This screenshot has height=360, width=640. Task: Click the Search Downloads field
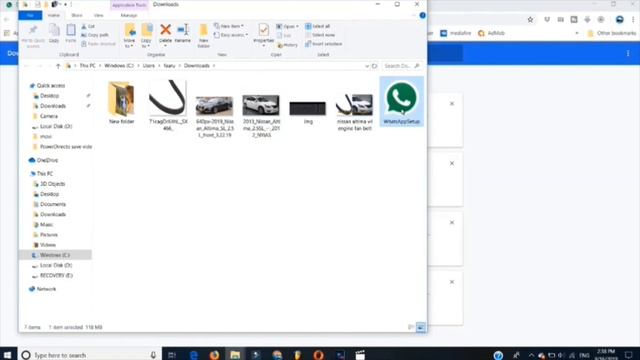click(402, 66)
